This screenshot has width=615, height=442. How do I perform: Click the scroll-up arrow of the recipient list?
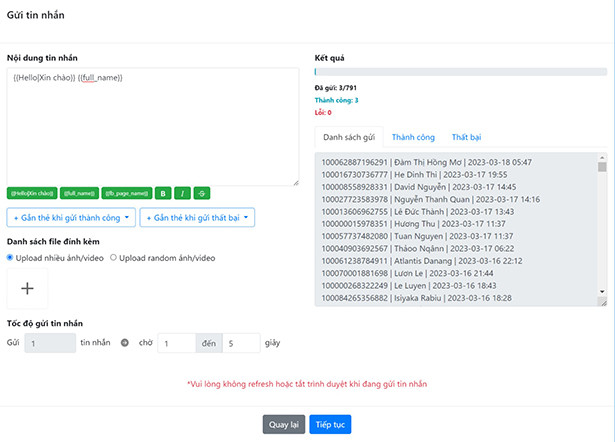[602, 157]
